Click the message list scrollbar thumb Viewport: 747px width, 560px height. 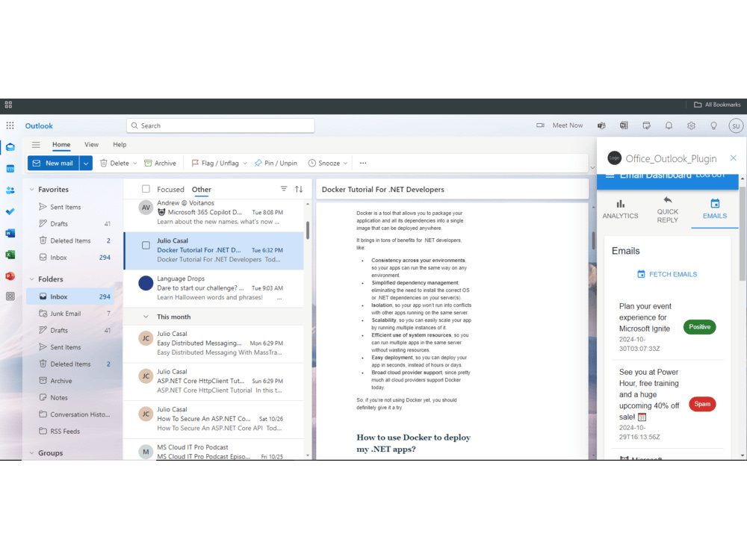pos(308,231)
